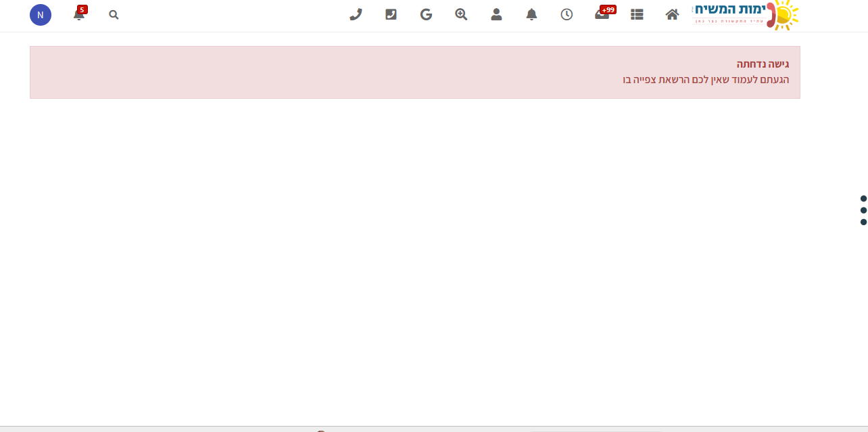The width and height of the screenshot is (868, 432).
Task: Click the phone handset icon
Action: pyautogui.click(x=356, y=14)
